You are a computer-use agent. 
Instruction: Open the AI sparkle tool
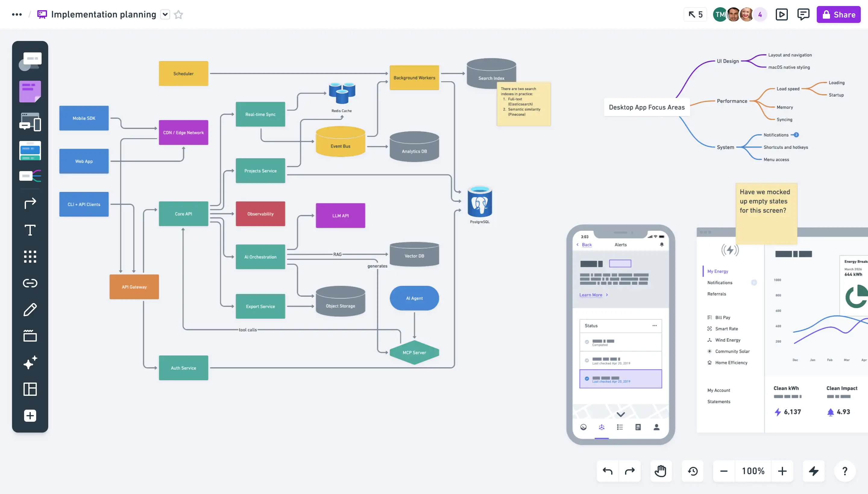tap(30, 362)
